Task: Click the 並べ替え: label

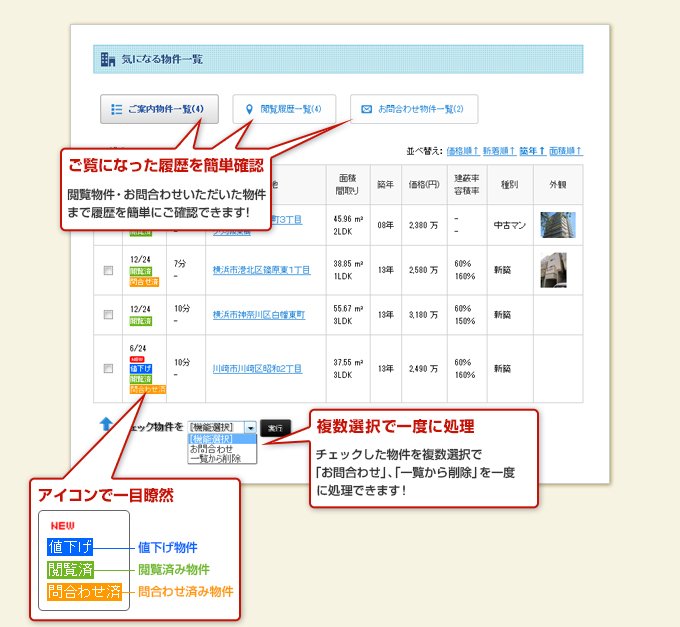Action: coord(424,151)
